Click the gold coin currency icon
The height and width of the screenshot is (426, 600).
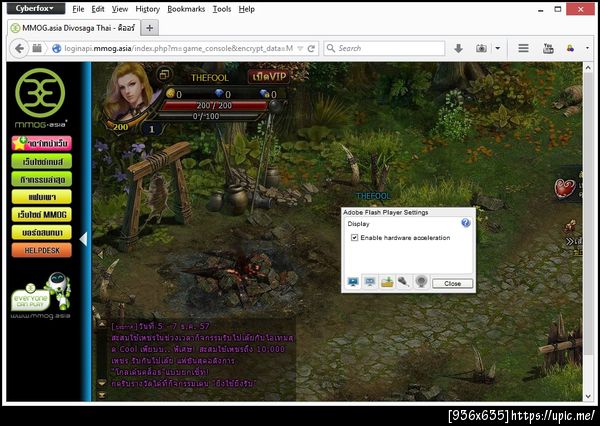click(x=170, y=93)
